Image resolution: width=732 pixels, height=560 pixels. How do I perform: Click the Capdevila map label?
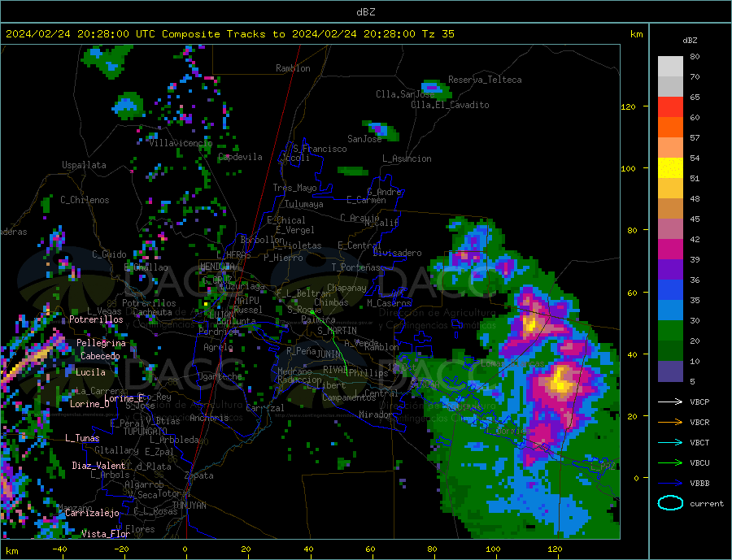240,157
